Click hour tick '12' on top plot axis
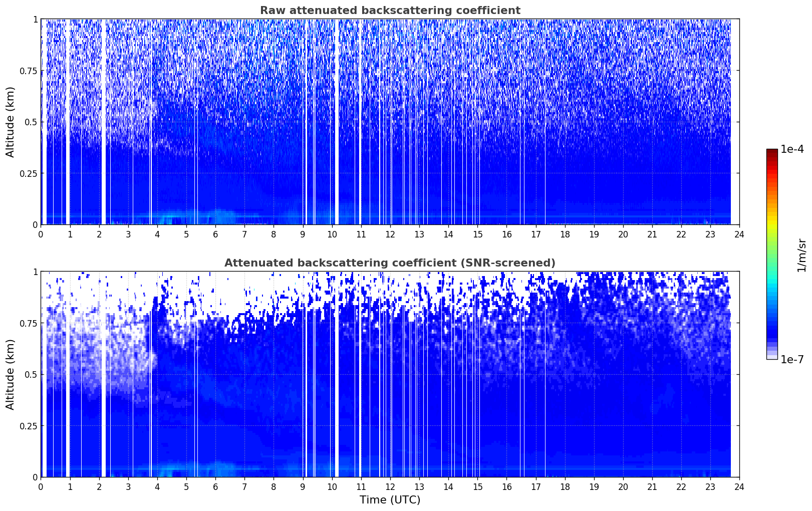The height and width of the screenshot is (511, 812). click(x=390, y=234)
